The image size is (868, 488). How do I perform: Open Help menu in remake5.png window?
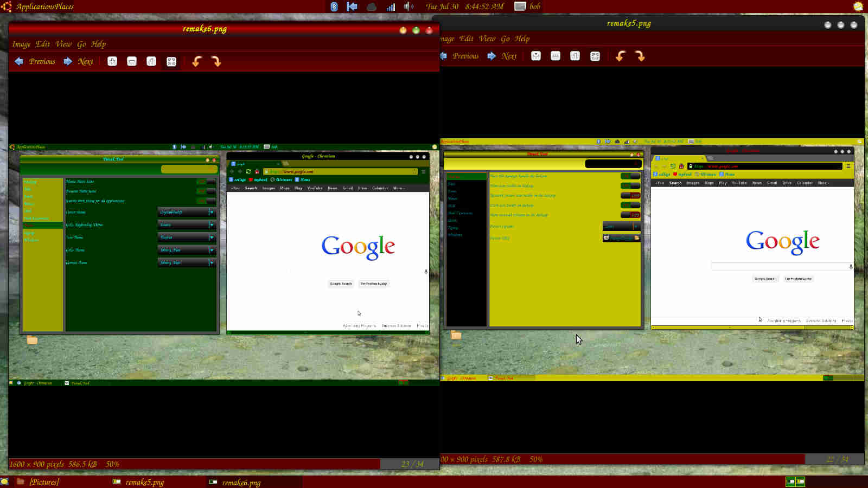click(522, 39)
